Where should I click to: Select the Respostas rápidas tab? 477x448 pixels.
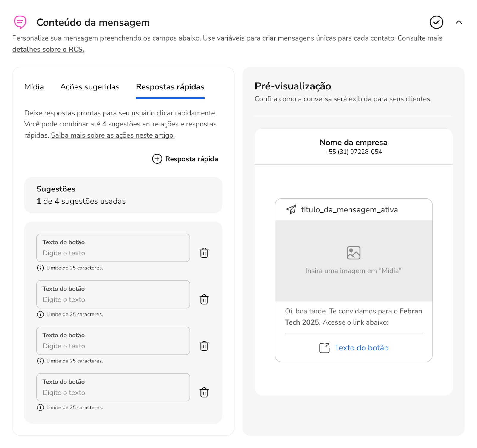click(170, 87)
